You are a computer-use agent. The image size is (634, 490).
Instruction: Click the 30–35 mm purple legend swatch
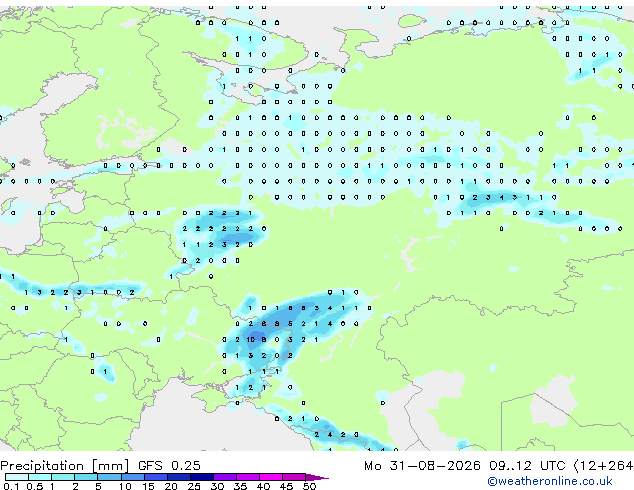tap(225, 477)
